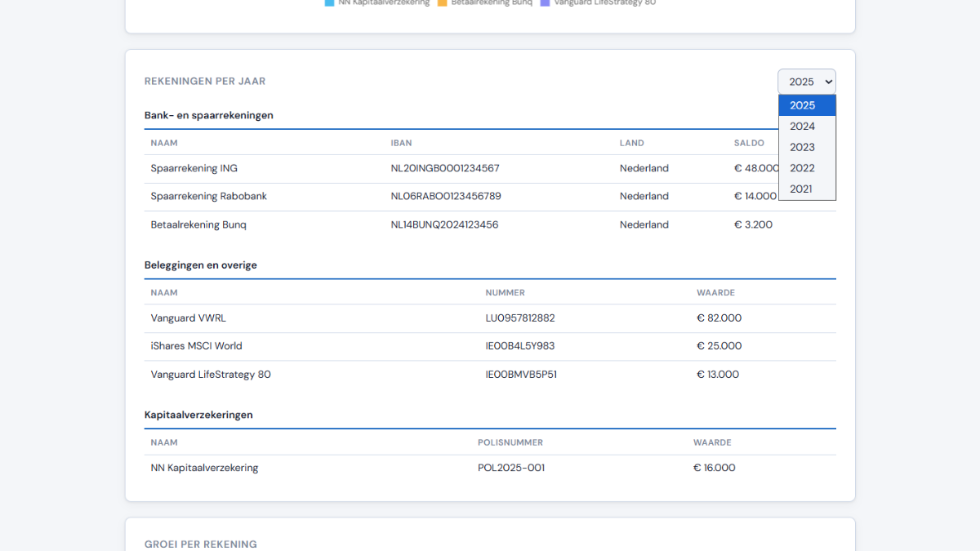
Task: Click IBAN NL20INGB0001234567
Action: click(x=445, y=168)
